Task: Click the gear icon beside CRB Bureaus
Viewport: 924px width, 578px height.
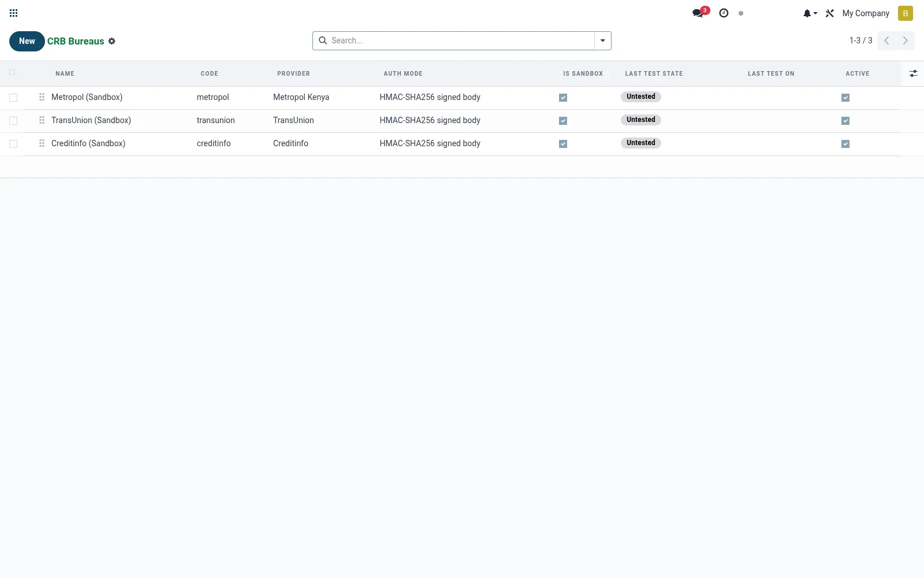Action: (112, 41)
